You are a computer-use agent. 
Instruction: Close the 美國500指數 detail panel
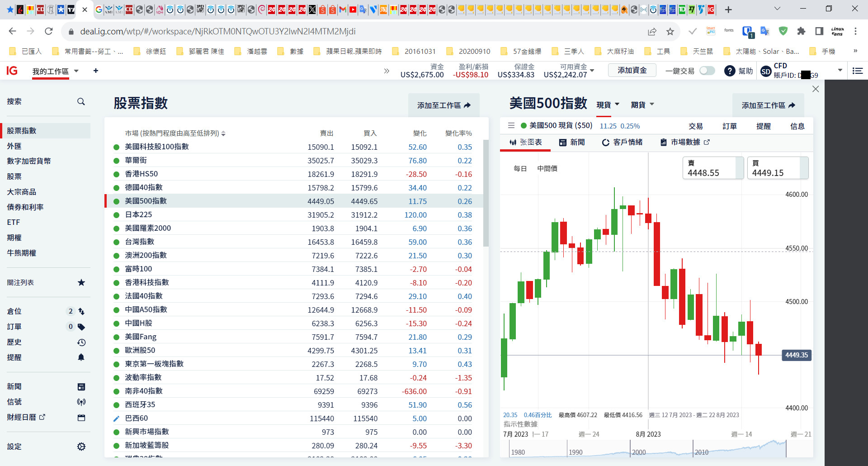pos(816,89)
